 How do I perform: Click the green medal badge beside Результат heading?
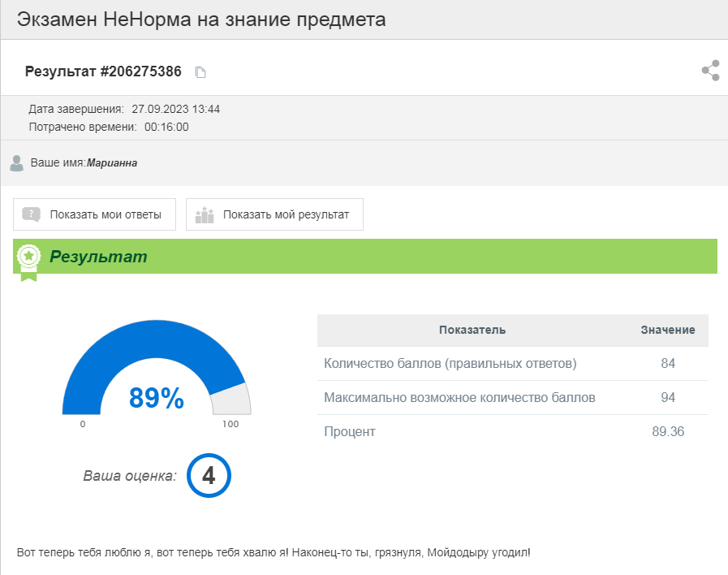pyautogui.click(x=29, y=256)
